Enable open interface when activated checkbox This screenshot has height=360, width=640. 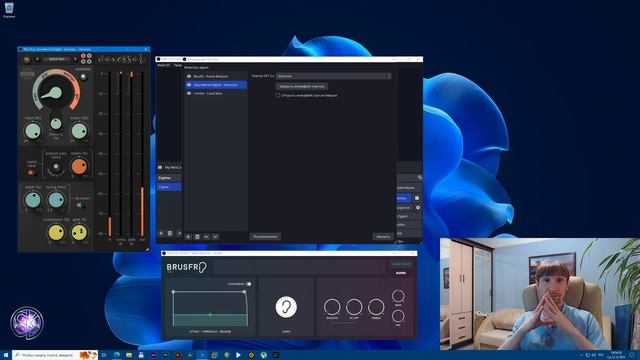[x=278, y=96]
